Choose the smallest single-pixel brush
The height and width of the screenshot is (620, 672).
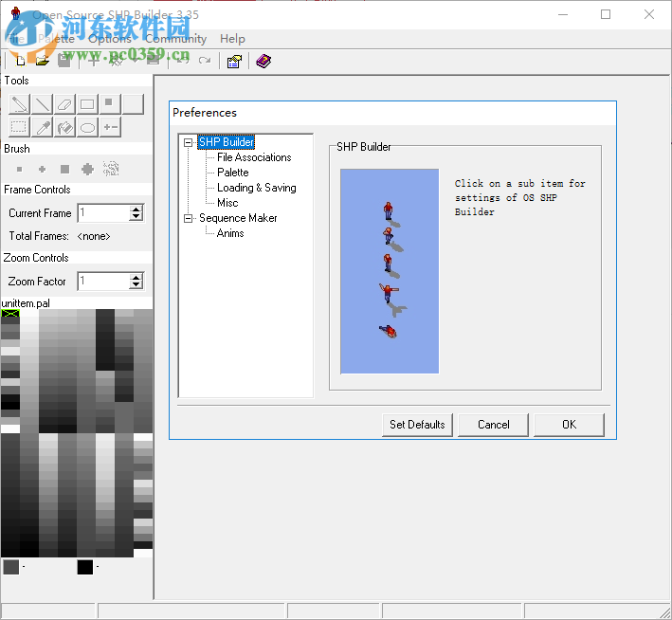[19, 170]
